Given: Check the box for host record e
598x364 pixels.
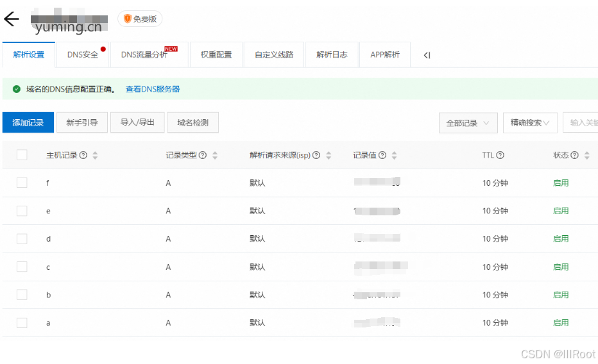Looking at the screenshot, I should 22,211.
